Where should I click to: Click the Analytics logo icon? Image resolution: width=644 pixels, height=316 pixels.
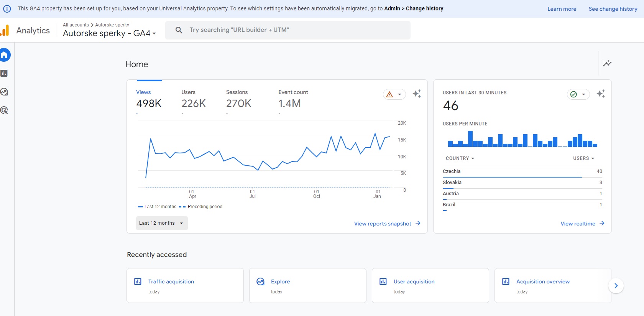click(5, 30)
